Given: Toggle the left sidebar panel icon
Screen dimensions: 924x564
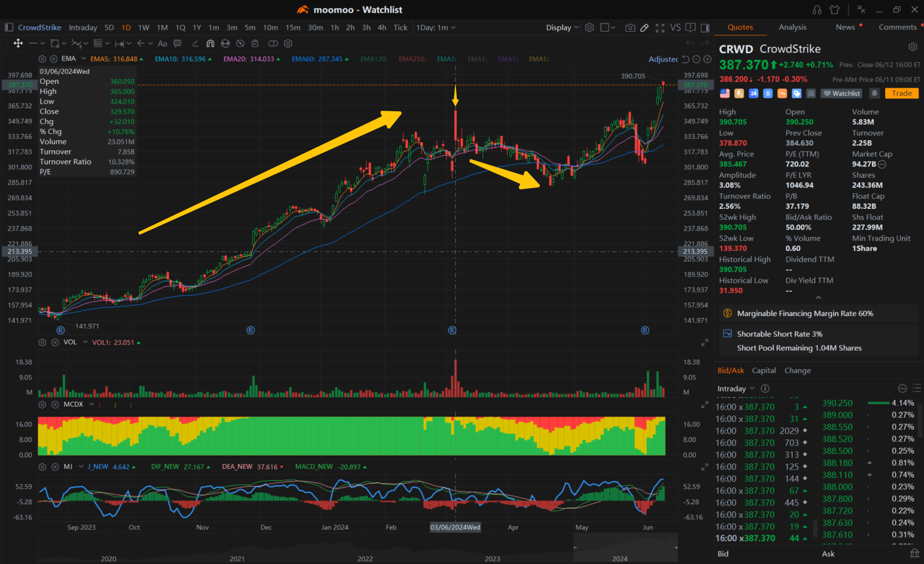Looking at the screenshot, I should 9,27.
